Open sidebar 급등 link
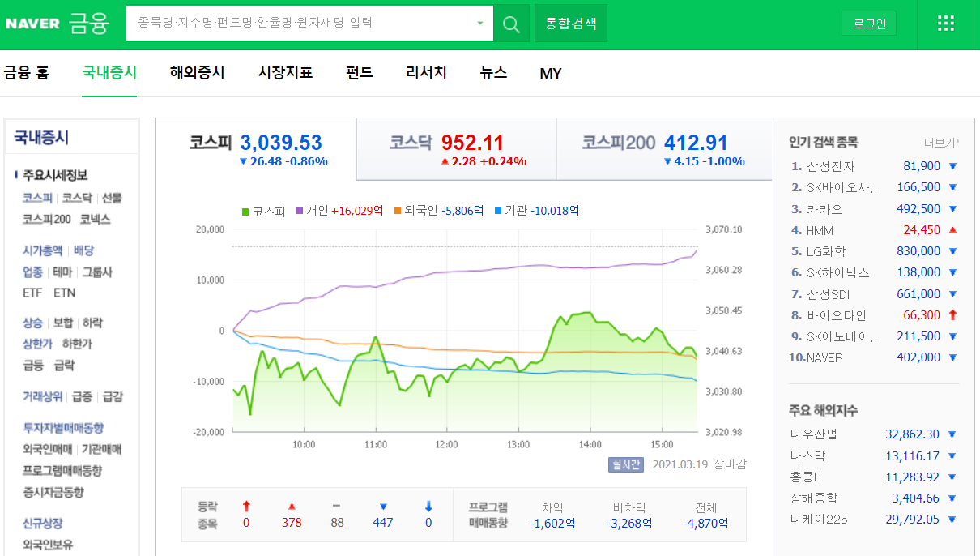 (32, 366)
